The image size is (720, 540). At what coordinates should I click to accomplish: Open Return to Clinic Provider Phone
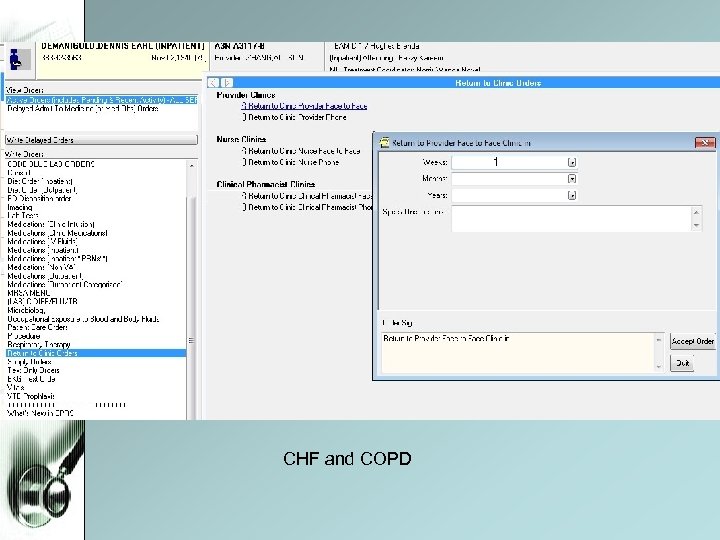tap(294, 118)
